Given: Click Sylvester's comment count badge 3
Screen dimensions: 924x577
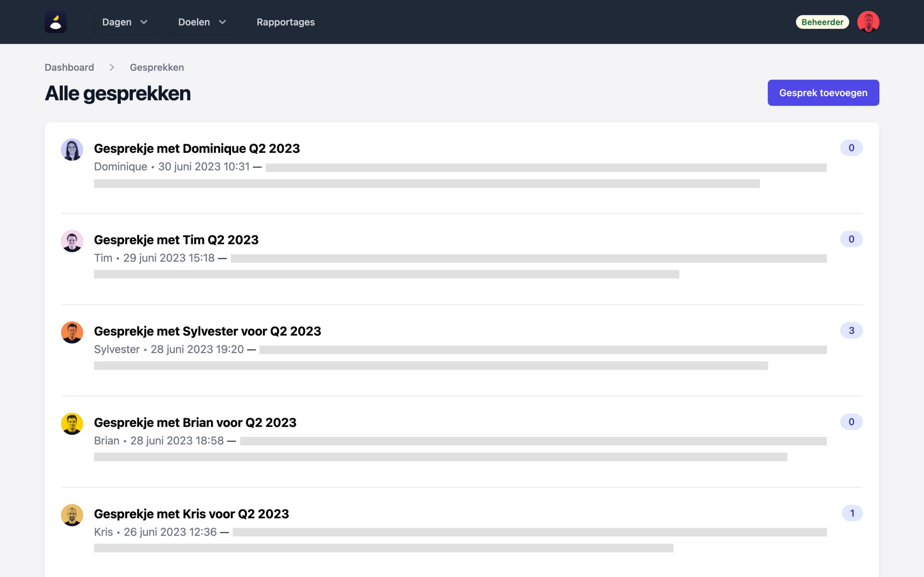Looking at the screenshot, I should (851, 330).
